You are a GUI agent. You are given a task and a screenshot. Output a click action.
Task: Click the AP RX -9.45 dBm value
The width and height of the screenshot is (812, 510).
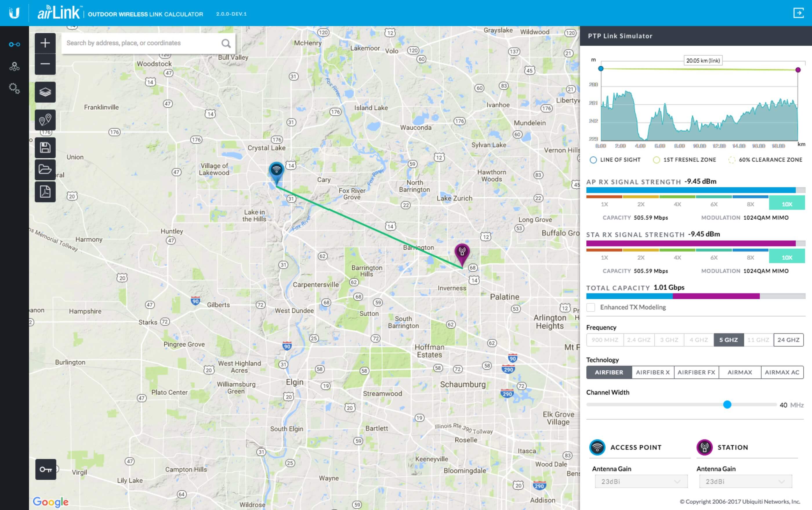pyautogui.click(x=700, y=181)
